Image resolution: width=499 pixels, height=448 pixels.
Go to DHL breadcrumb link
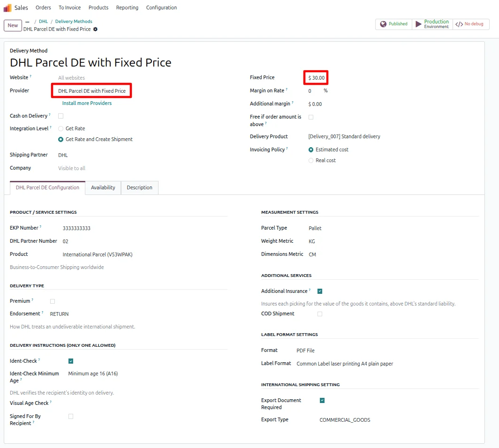(x=43, y=22)
